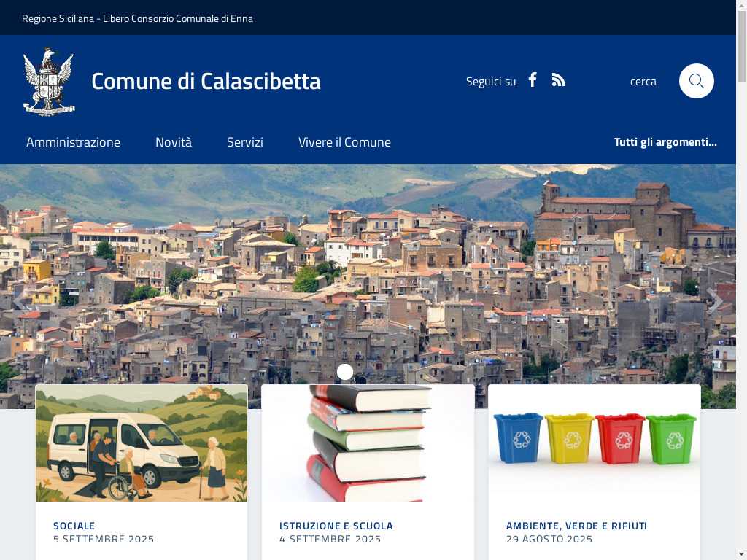747x560 pixels.
Task: Open the Sociale card van illustration
Action: click(x=142, y=443)
